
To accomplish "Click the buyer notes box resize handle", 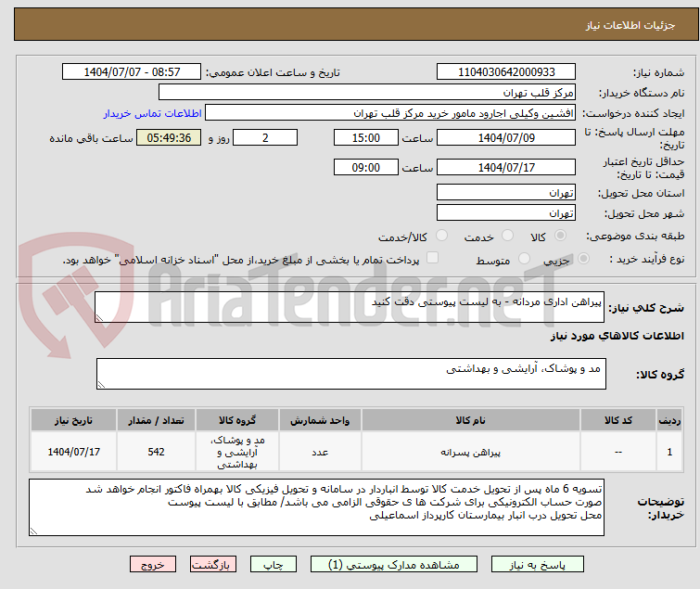I will click(x=34, y=531).
